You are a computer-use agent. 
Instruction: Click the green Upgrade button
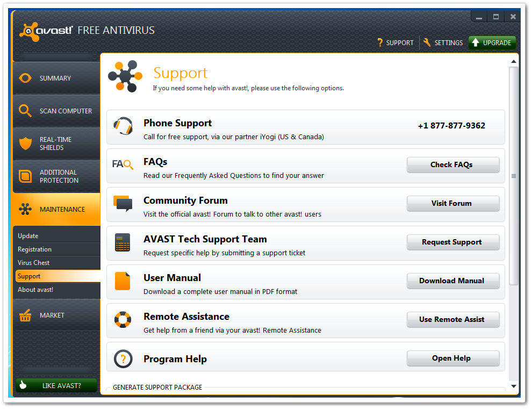click(492, 42)
